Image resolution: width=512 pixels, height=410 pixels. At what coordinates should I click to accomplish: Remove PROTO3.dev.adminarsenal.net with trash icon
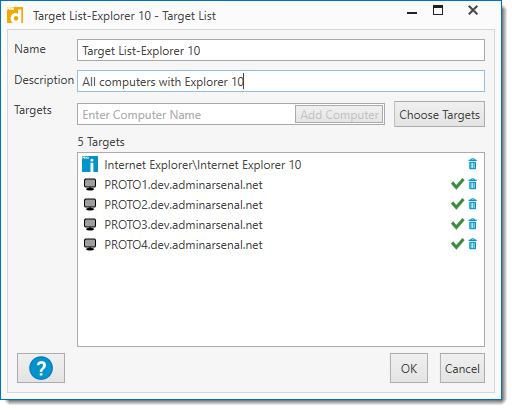click(x=472, y=224)
